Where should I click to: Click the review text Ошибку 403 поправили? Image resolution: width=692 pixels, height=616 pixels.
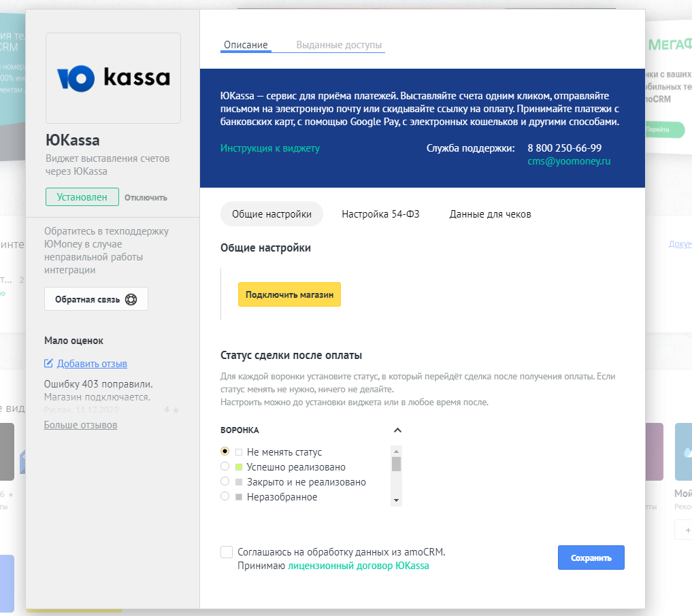pyautogui.click(x=99, y=384)
